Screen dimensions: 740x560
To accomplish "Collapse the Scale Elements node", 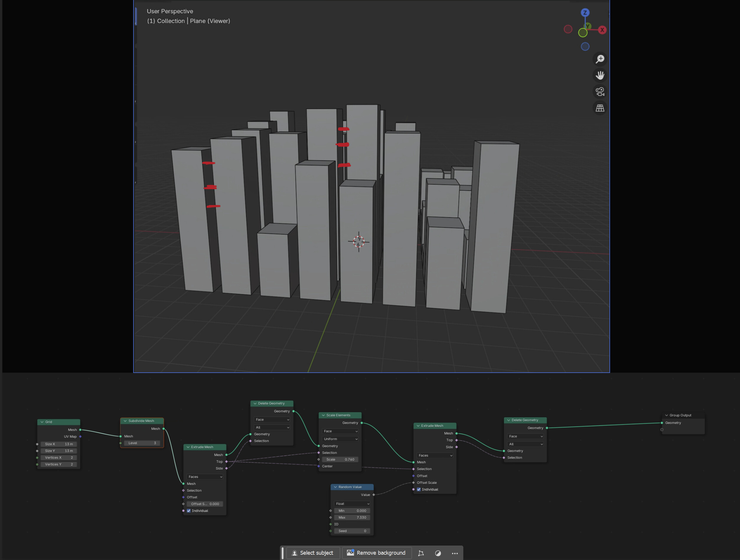I will (x=323, y=415).
